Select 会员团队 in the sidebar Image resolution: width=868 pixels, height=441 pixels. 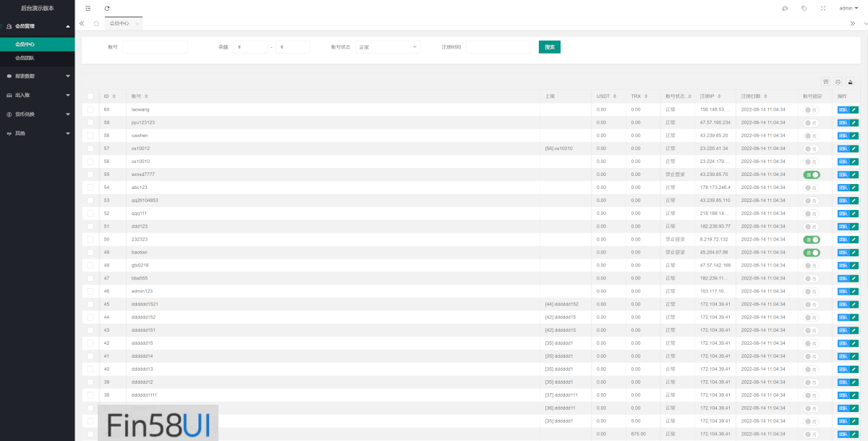point(25,58)
